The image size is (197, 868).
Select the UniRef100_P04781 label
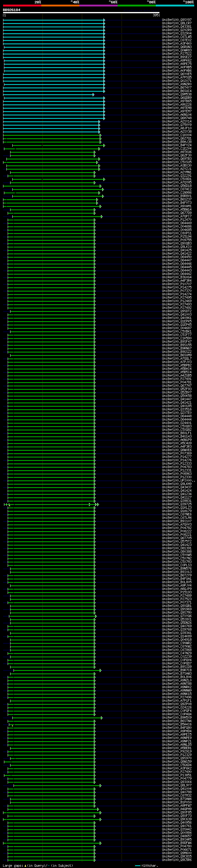177,382
